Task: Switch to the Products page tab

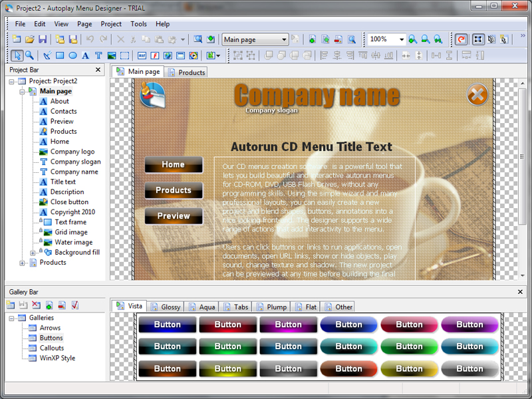Action: pos(186,72)
